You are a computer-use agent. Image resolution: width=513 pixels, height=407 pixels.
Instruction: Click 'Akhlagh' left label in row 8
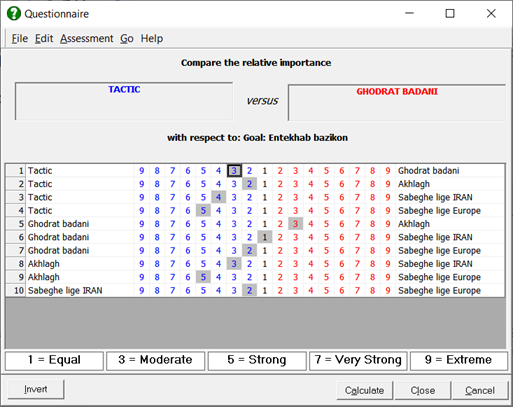tap(44, 264)
